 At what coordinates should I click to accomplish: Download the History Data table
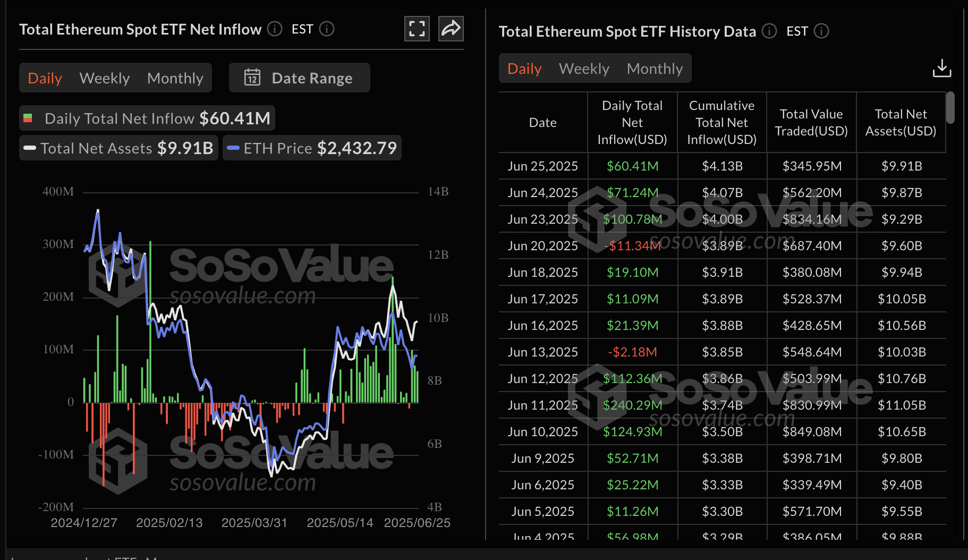pyautogui.click(x=941, y=68)
